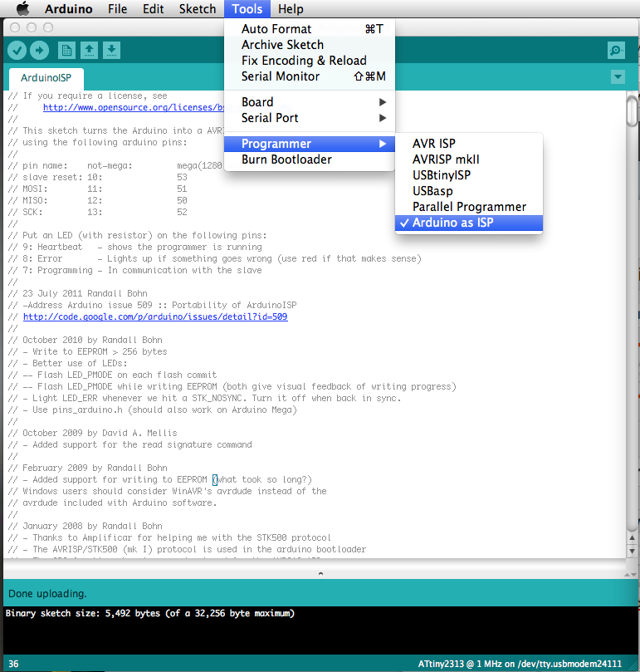The width and height of the screenshot is (640, 672).
Task: Click the 'SCK: 13:' comment line
Action: (98, 212)
